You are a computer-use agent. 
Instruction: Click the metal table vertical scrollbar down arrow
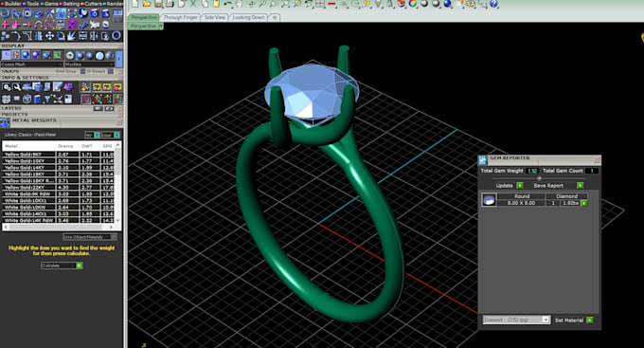coord(117,220)
